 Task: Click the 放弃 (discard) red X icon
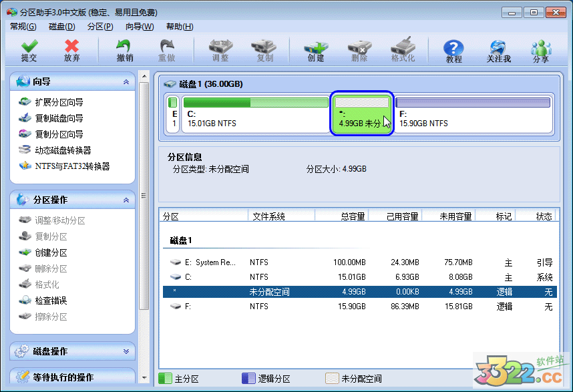(x=72, y=50)
